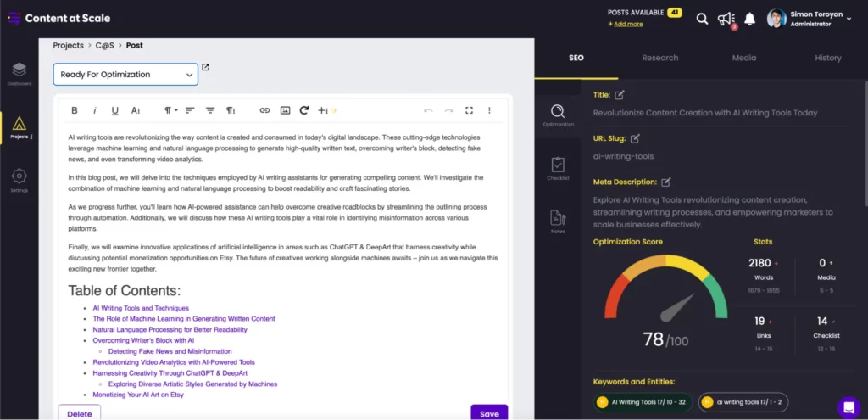Click the Links 19 stat

pos(764,333)
